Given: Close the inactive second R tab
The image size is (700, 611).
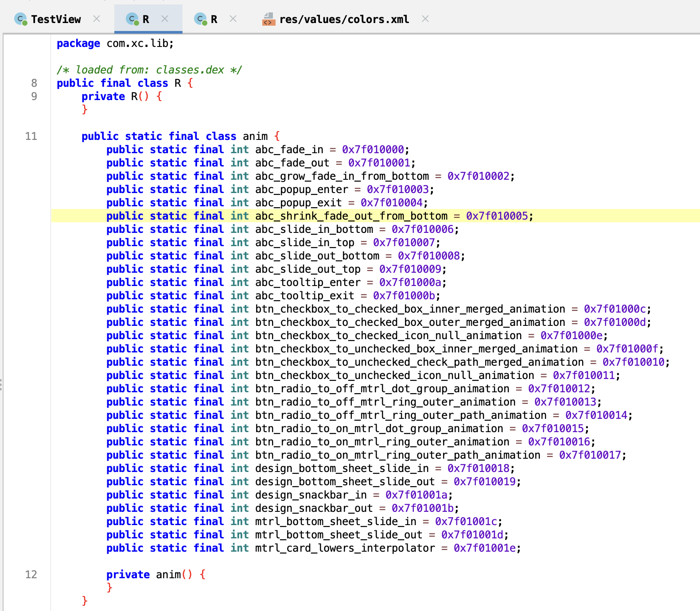Looking at the screenshot, I should click(233, 19).
